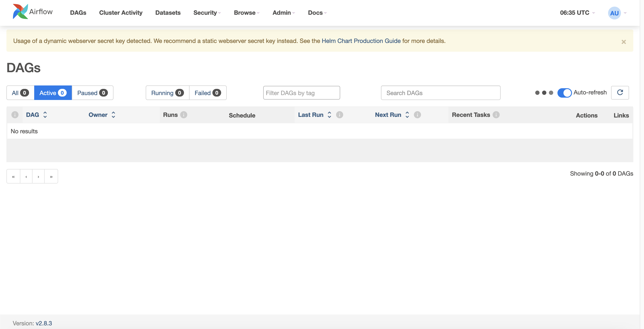Click the v2.8.3 version link
This screenshot has width=644, height=329.
44,323
